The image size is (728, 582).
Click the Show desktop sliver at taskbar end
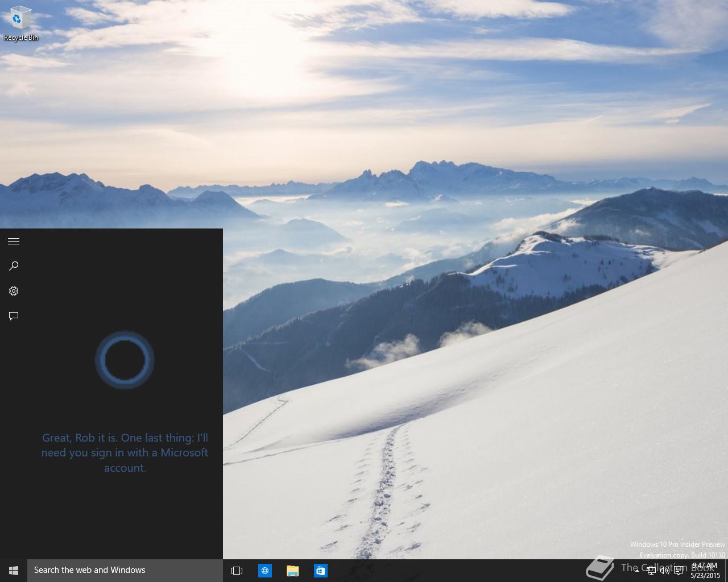[x=726, y=571]
